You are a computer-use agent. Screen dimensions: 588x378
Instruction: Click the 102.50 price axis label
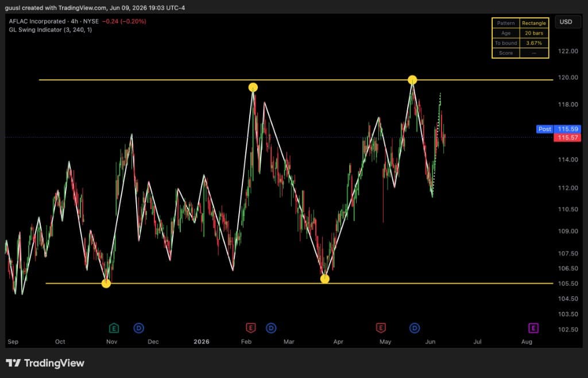click(568, 329)
